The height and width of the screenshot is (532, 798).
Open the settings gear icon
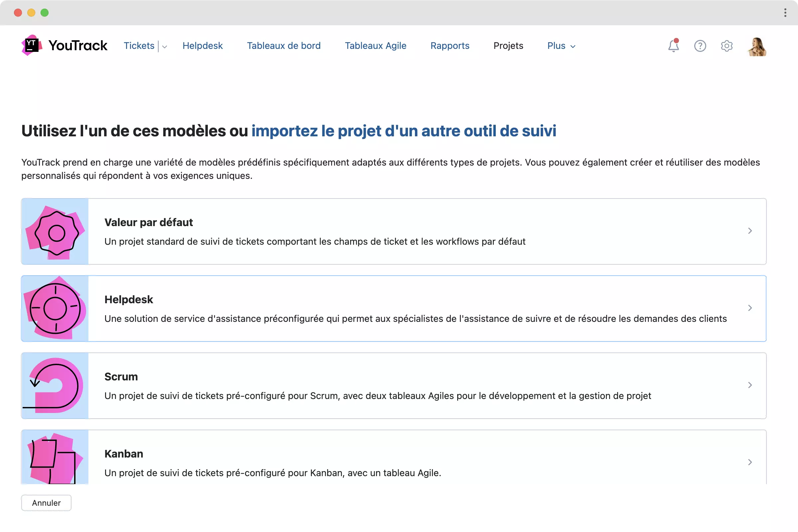pyautogui.click(x=727, y=46)
